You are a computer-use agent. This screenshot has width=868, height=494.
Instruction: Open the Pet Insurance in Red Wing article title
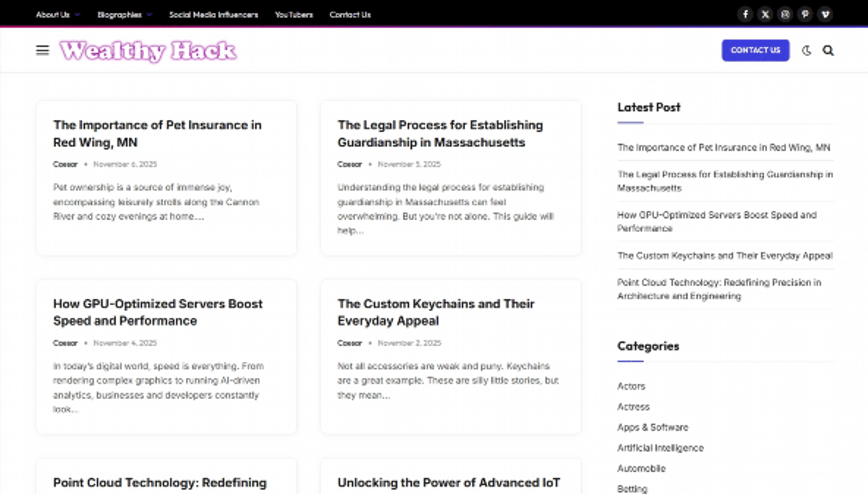[157, 133]
